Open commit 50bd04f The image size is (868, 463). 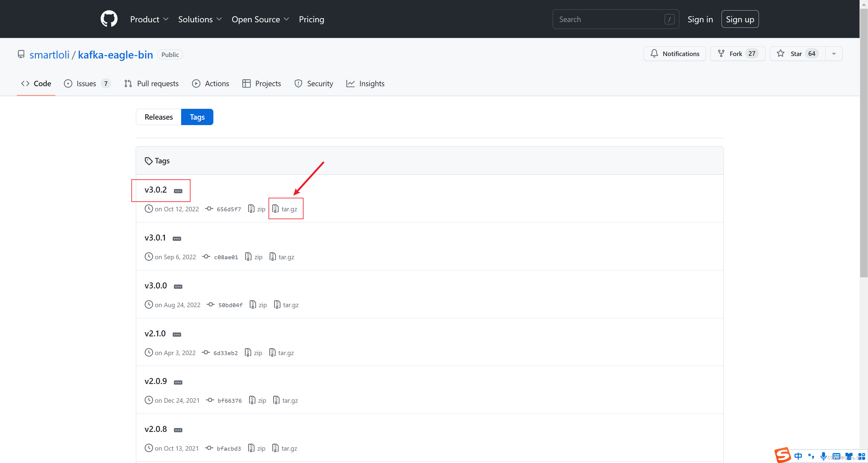(x=231, y=305)
